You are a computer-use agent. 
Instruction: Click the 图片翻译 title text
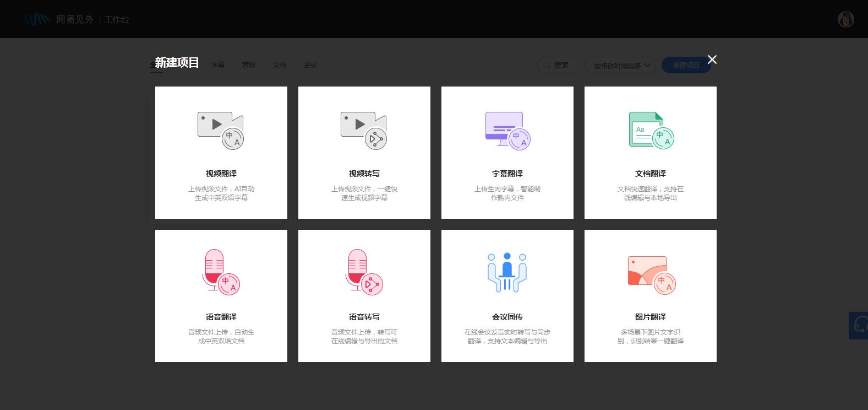pyautogui.click(x=651, y=317)
